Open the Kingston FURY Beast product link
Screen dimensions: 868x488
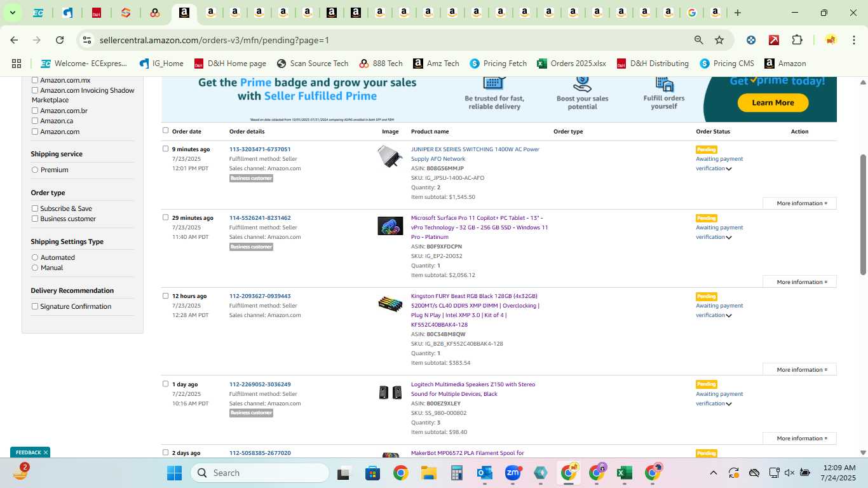475,310
